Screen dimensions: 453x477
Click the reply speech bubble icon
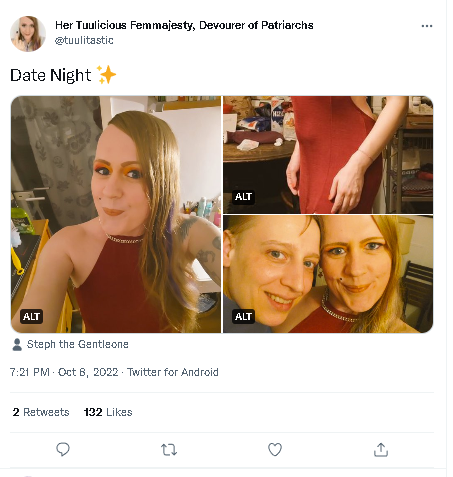point(63,449)
